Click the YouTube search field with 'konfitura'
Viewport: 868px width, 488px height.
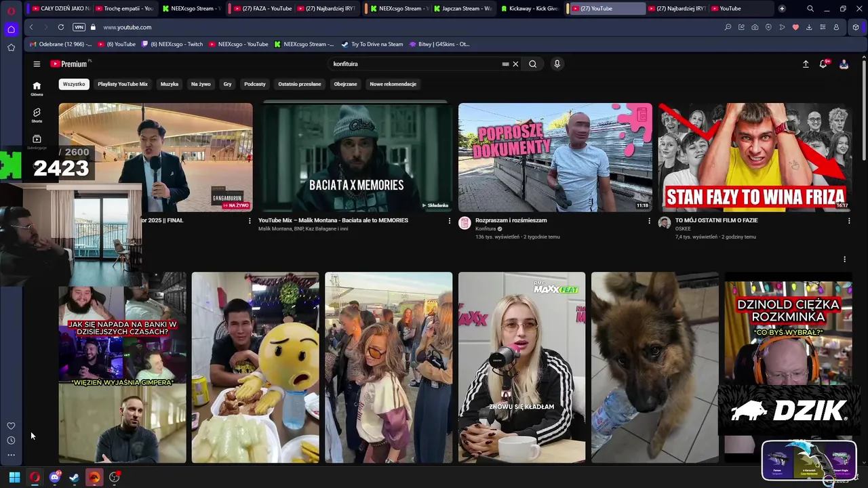tap(415, 64)
